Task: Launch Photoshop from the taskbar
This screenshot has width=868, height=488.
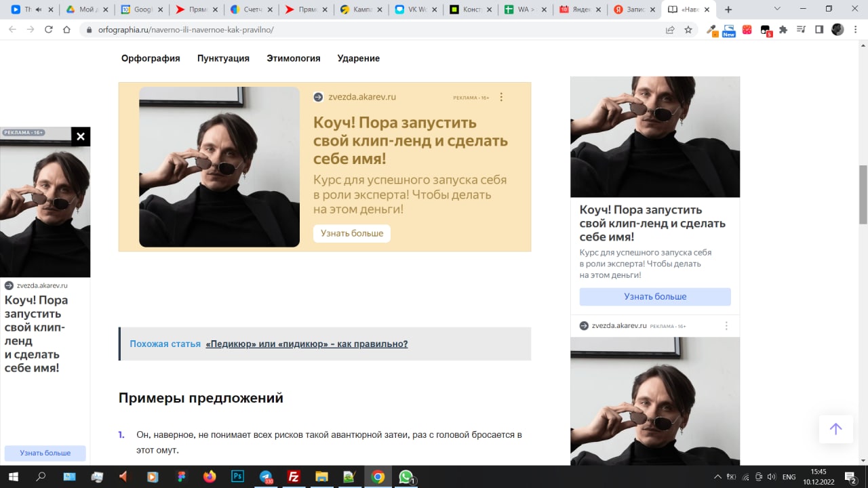Action: point(237,476)
